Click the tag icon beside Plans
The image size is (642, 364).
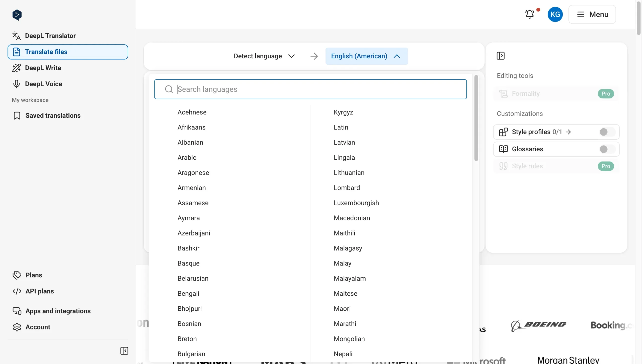pos(17,275)
